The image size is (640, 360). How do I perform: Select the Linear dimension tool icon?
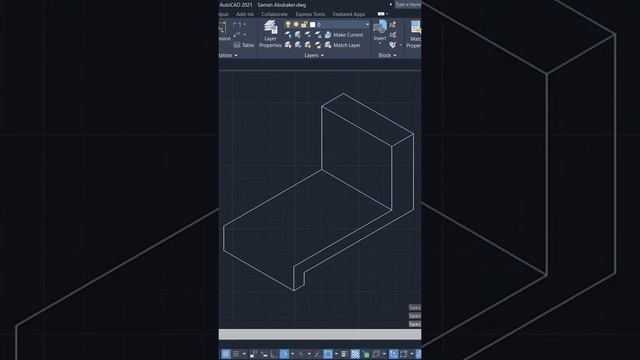point(237,25)
